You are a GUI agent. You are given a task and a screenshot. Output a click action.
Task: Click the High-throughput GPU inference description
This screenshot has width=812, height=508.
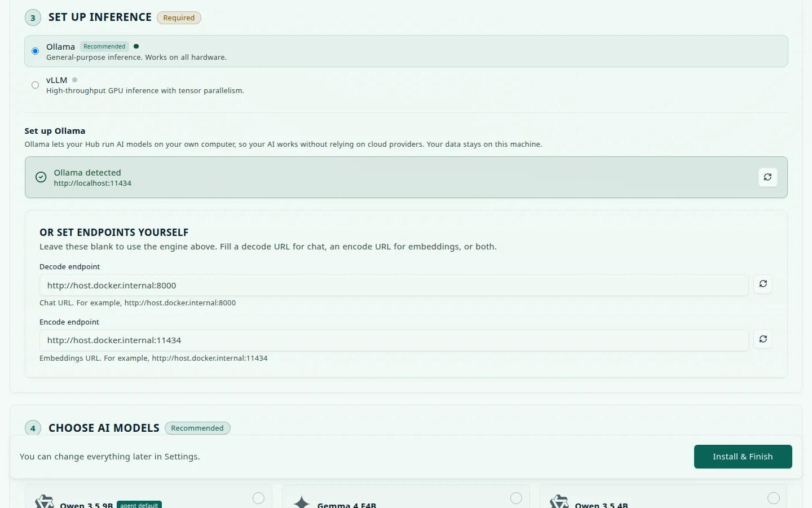[x=145, y=91]
